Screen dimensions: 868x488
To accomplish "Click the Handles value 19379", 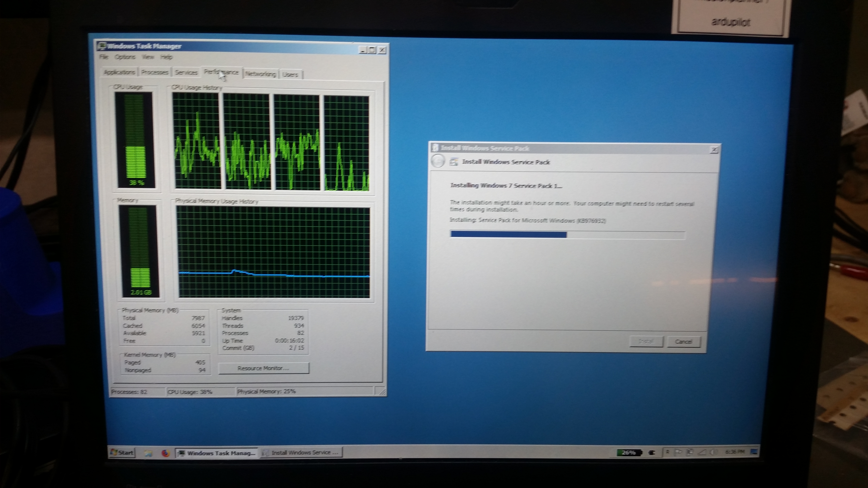I will pos(296,318).
